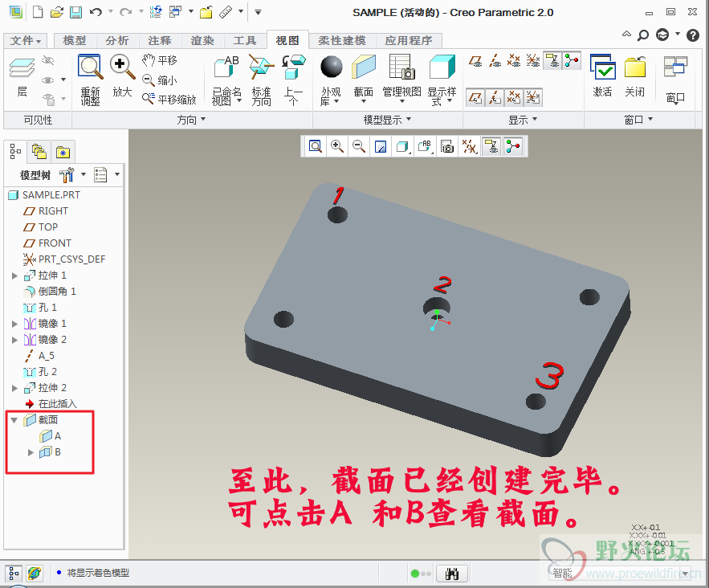Toggle spin center in graphics toolbar
Image resolution: width=709 pixels, height=588 pixels.
click(x=513, y=146)
